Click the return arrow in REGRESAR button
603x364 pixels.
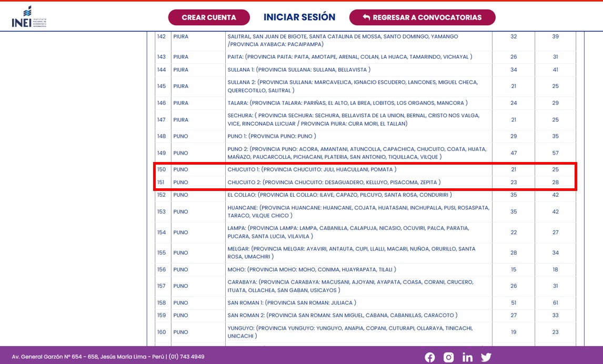[366, 17]
